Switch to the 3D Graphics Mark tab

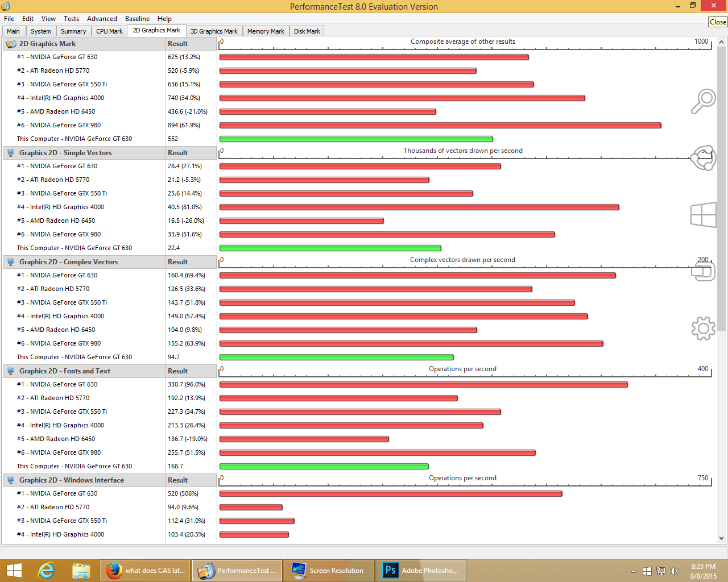[x=214, y=31]
